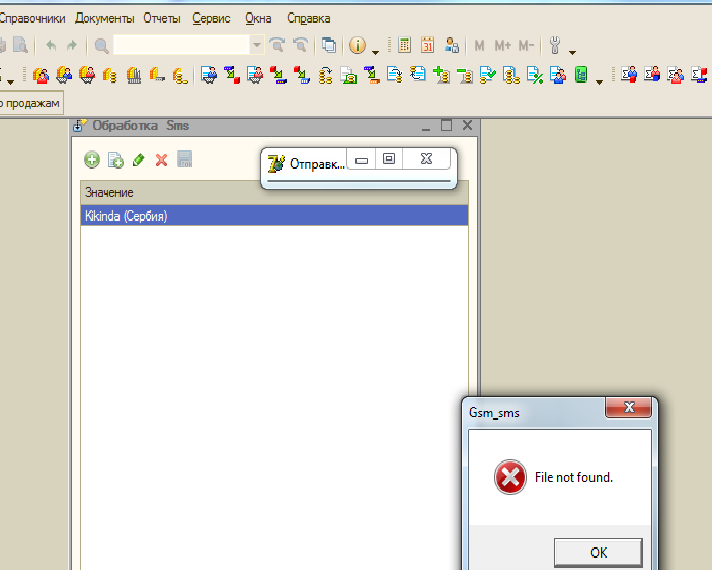Image resolution: width=712 pixels, height=570 pixels.
Task: Restore the Отправк... small window
Action: [x=389, y=159]
